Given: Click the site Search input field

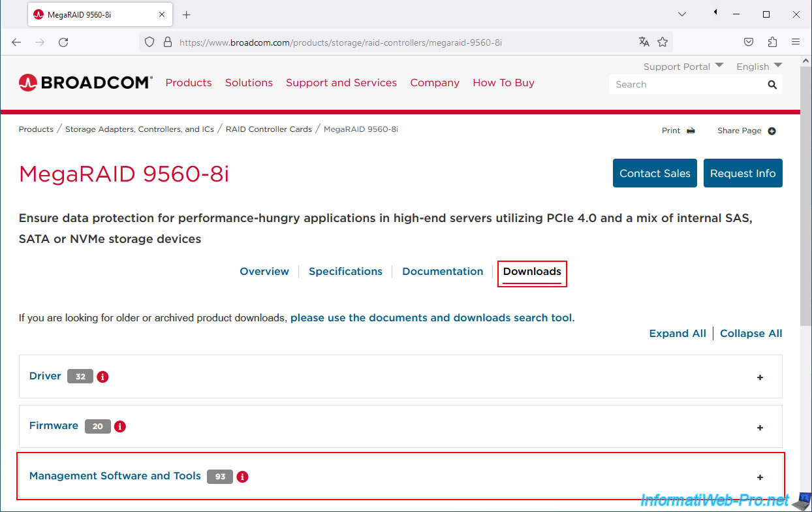Looking at the screenshot, I should coord(687,84).
